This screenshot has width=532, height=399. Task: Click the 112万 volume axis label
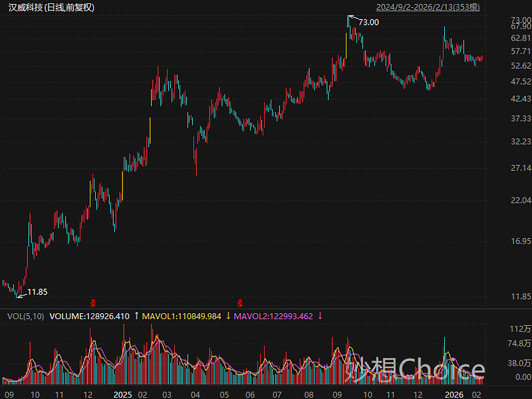521,329
